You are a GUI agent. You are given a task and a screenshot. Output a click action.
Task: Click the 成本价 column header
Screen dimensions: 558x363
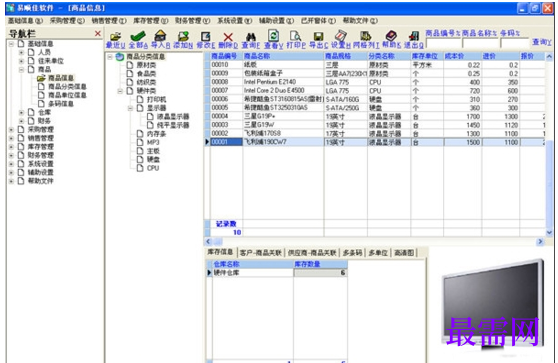point(462,56)
